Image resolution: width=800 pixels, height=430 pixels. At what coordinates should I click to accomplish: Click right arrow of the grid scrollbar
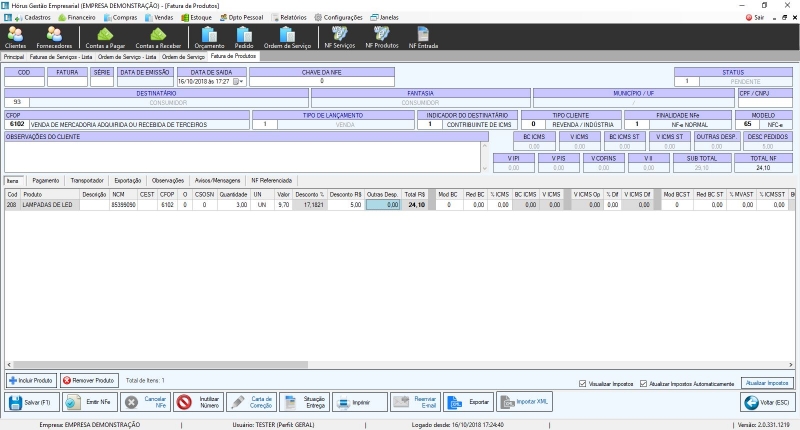[791, 365]
